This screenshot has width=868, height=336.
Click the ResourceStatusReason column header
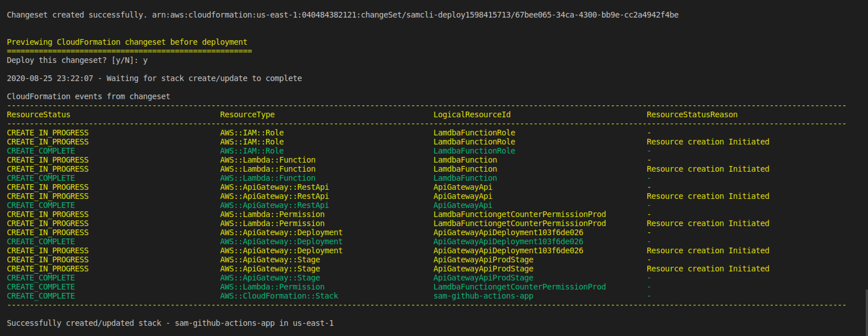[x=692, y=115]
